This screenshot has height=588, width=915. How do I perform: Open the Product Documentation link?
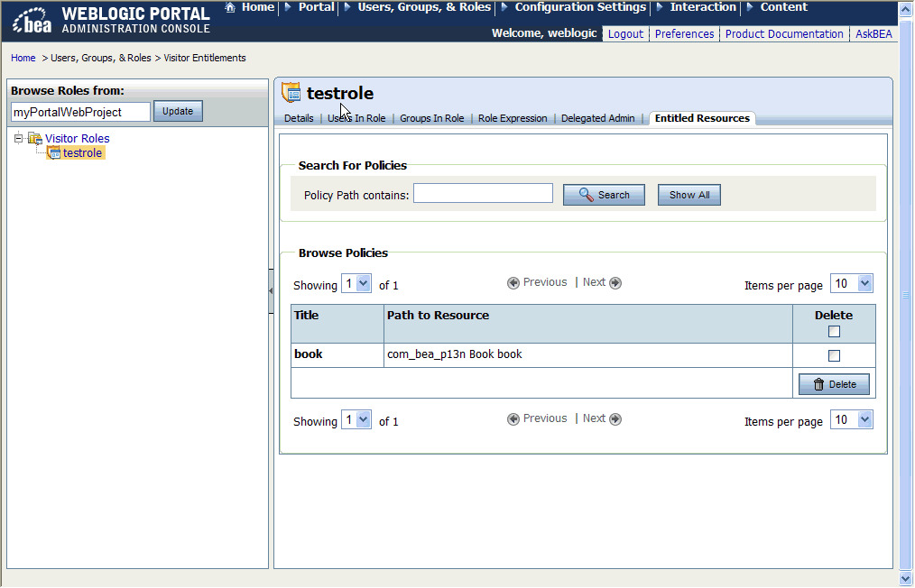tap(784, 34)
